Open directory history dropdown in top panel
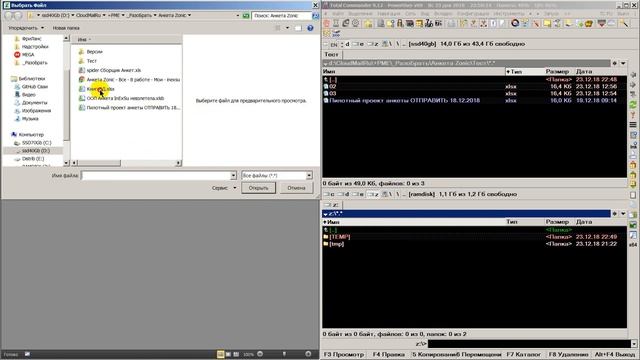This screenshot has height=360, width=640. (623, 63)
